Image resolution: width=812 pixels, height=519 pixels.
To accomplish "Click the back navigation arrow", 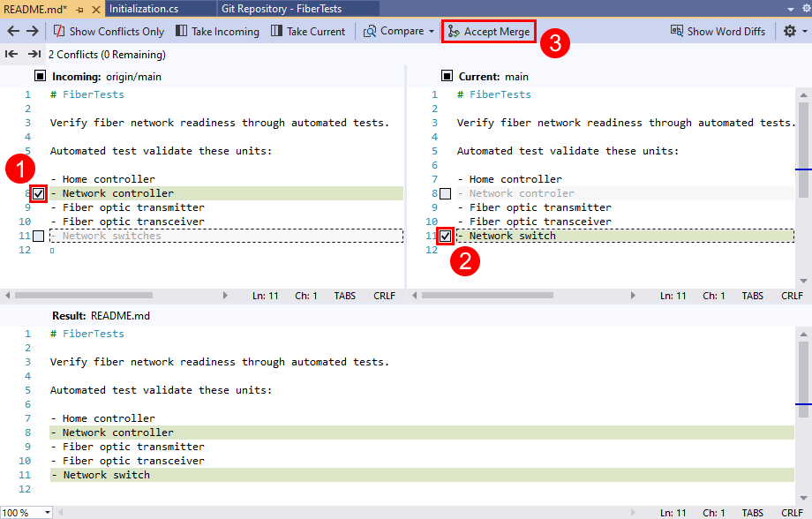I will coord(12,30).
